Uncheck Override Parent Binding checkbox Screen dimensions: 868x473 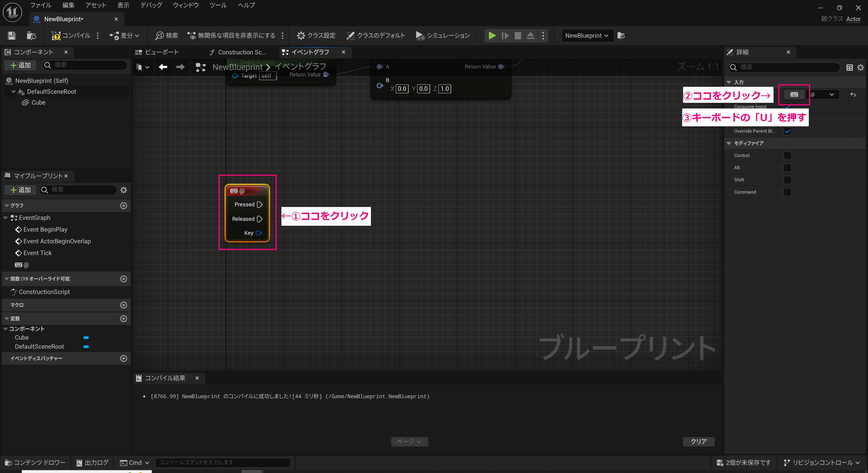pos(787,131)
